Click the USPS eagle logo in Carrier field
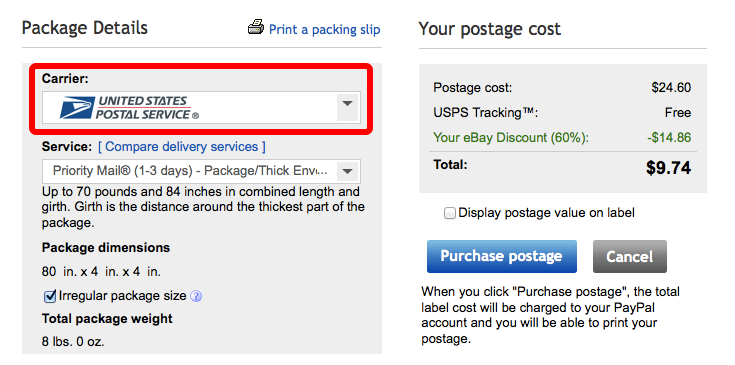The height and width of the screenshot is (365, 735). coord(77,107)
